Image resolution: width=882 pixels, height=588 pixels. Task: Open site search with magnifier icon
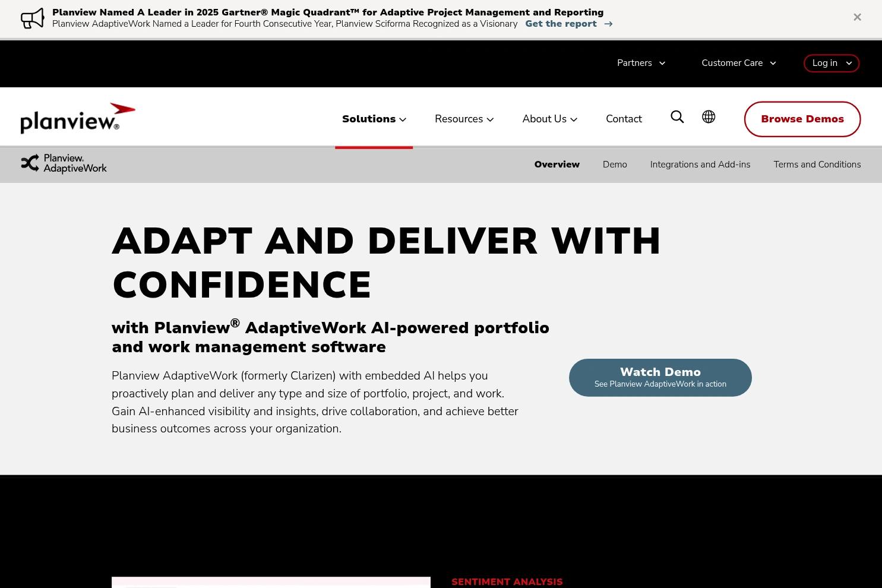coord(677,117)
